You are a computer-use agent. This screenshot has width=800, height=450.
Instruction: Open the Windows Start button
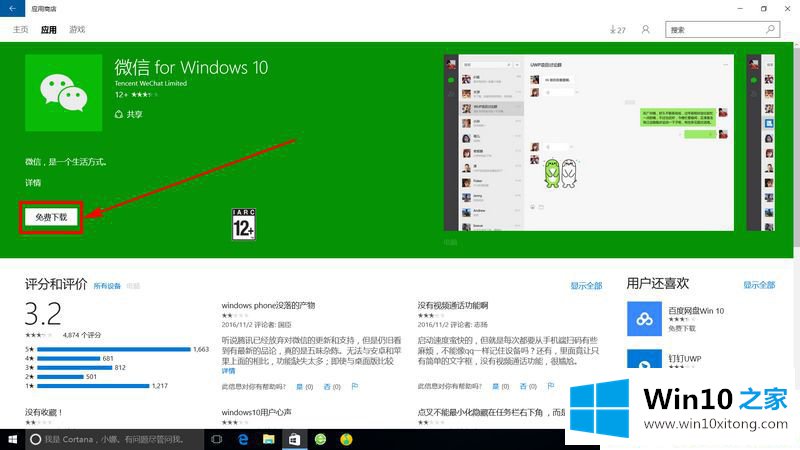point(12,439)
